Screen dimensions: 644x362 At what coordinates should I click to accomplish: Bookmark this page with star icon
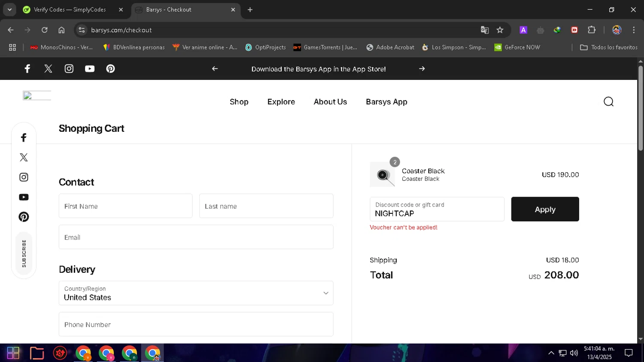500,30
